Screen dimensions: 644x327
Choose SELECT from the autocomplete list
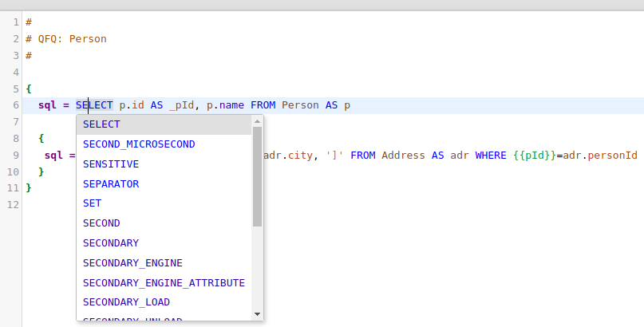164,124
